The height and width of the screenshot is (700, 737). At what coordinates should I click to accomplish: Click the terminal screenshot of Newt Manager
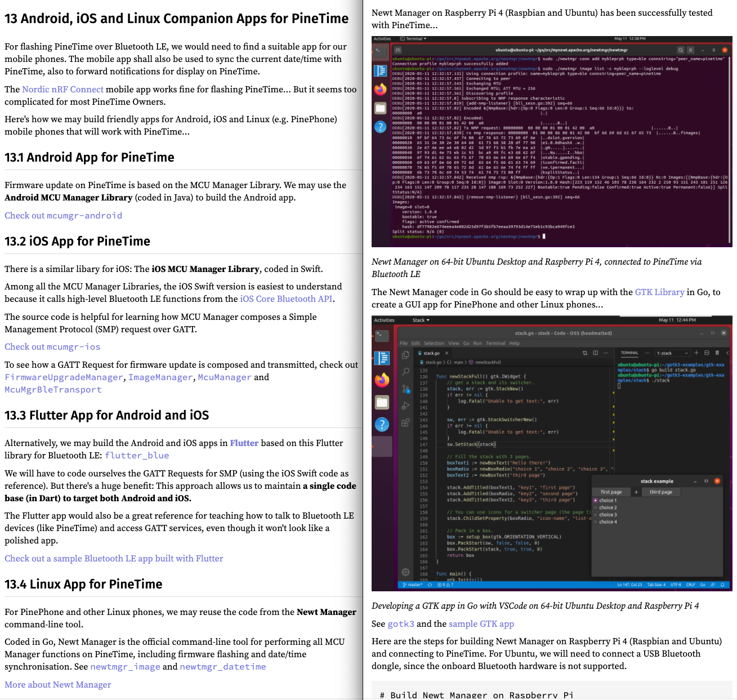point(552,142)
